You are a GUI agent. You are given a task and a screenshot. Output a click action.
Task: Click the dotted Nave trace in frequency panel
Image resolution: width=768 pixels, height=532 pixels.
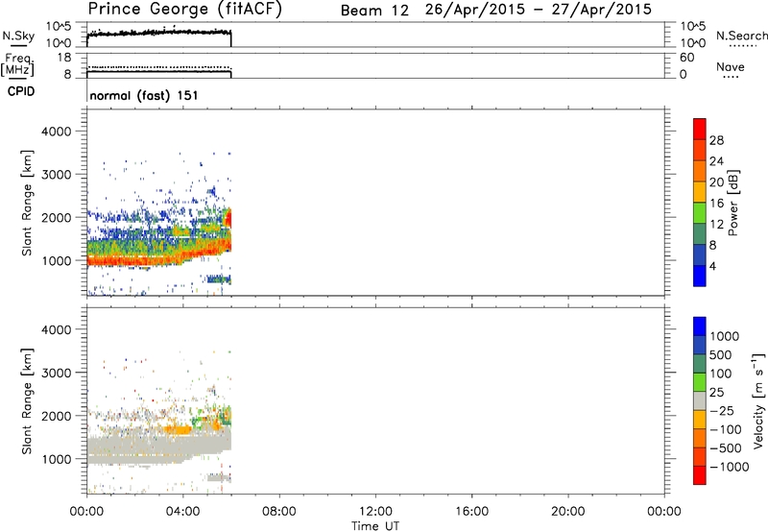158,67
